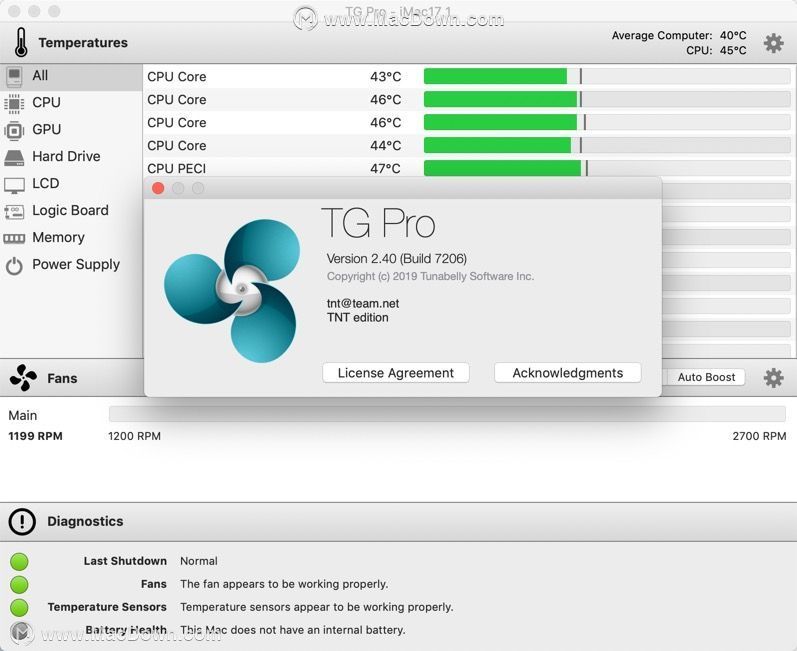This screenshot has width=797, height=651.
Task: Click the Version 2.40 (Build 7206) text
Action: [396, 259]
